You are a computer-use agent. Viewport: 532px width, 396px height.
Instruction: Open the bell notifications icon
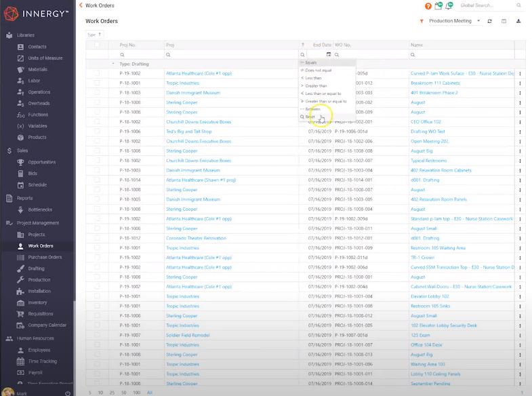449,5
